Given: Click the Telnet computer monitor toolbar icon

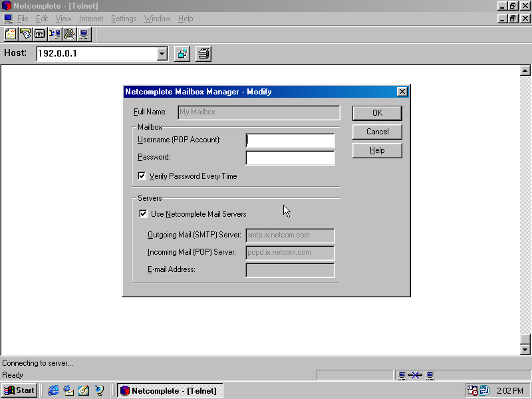Looking at the screenshot, I should tap(84, 34).
